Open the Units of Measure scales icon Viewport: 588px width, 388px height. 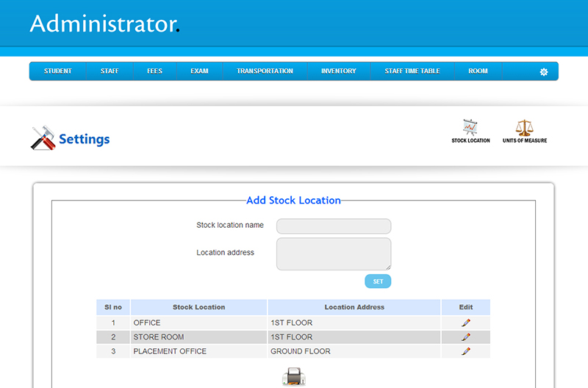[524, 127]
